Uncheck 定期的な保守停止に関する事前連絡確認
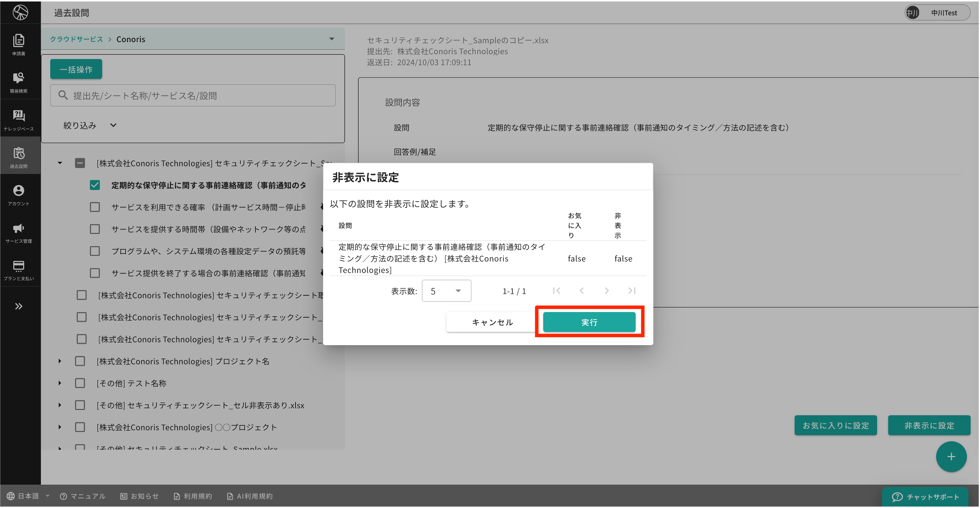Image resolution: width=980 pixels, height=508 pixels. [95, 185]
